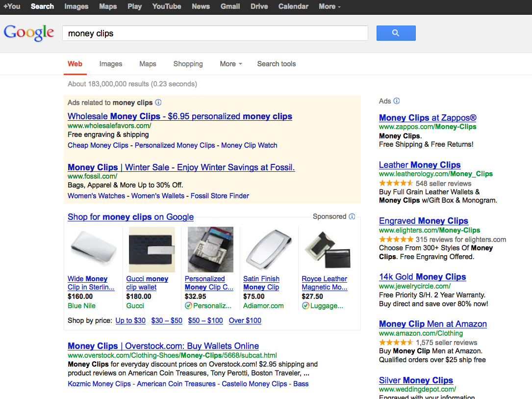532x399 pixels.
Task: Open Engraved Money Clips ad
Action: 424,221
